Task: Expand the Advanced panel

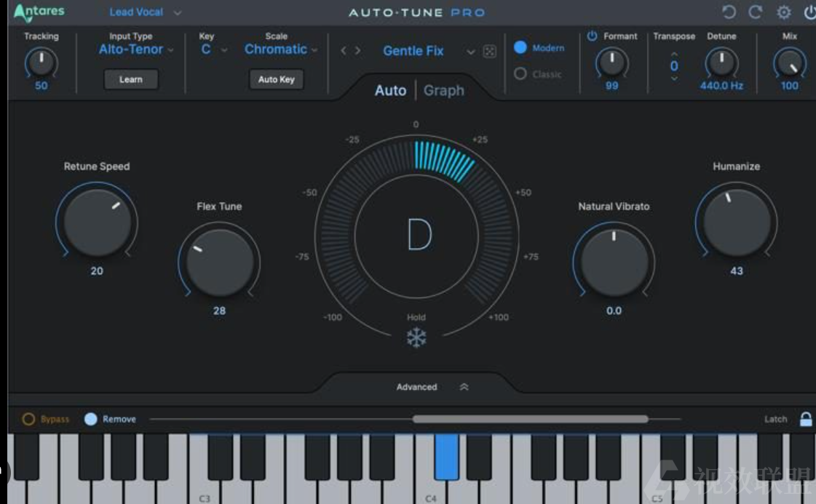Action: pos(432,386)
